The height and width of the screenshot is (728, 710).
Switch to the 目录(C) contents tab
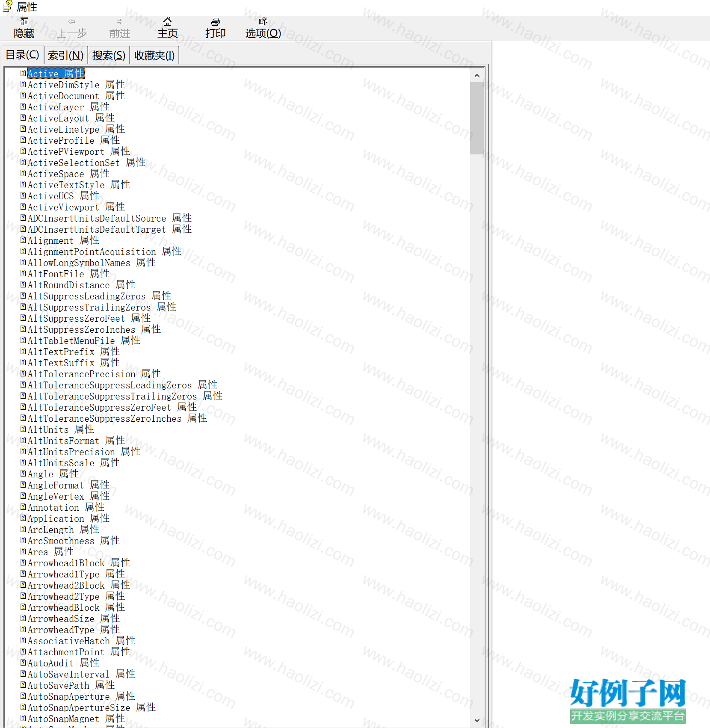[22, 55]
